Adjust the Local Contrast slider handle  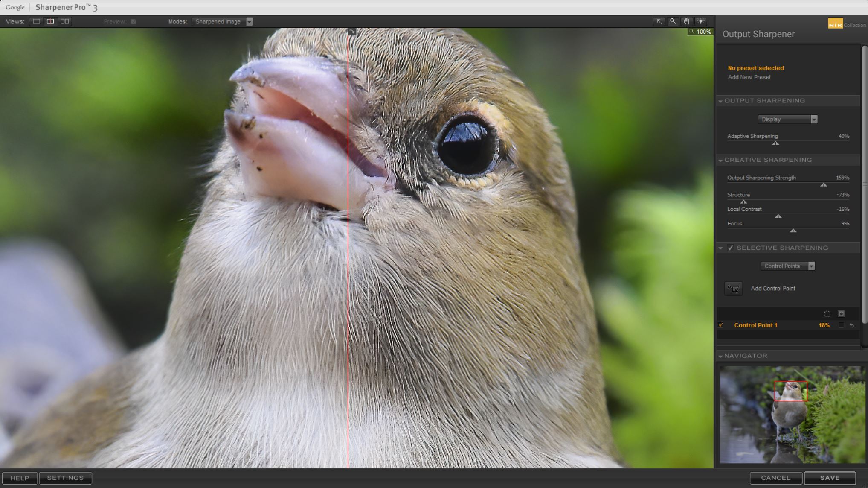[778, 216]
